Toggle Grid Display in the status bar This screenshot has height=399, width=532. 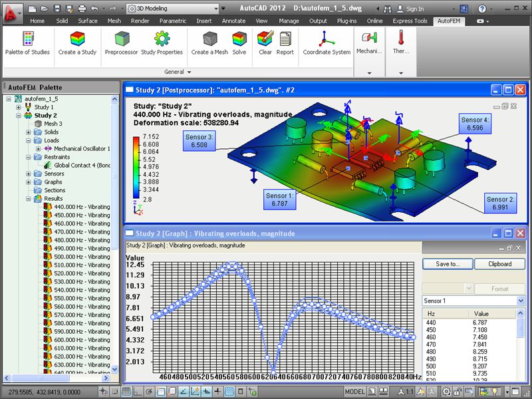click(x=126, y=392)
